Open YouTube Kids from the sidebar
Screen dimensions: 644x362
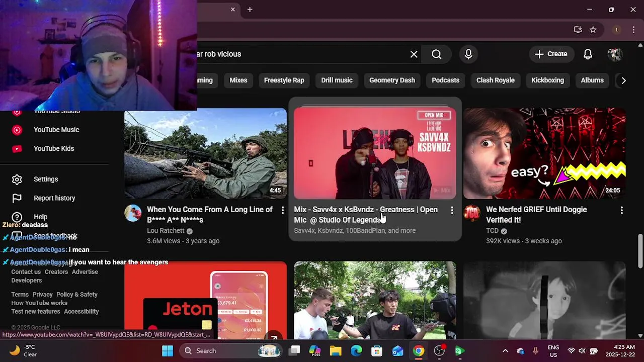coord(54,148)
